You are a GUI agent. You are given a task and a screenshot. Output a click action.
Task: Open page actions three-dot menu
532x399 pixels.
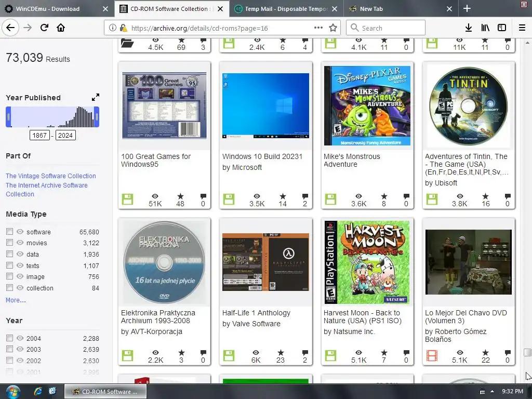(x=318, y=28)
